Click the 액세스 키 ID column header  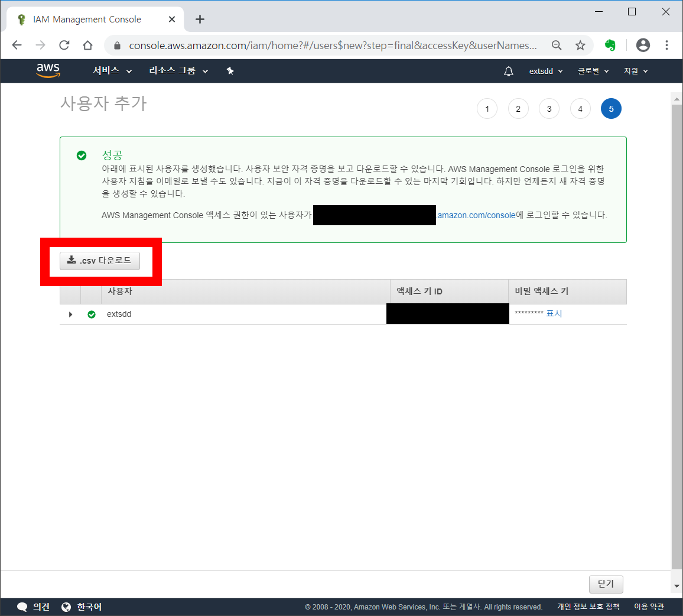[449, 291]
